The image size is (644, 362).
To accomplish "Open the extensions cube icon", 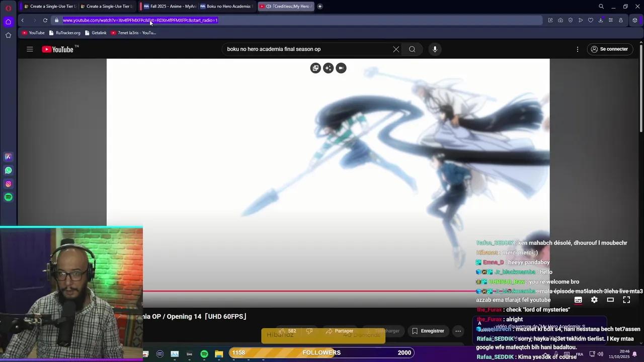I will tap(635, 20).
